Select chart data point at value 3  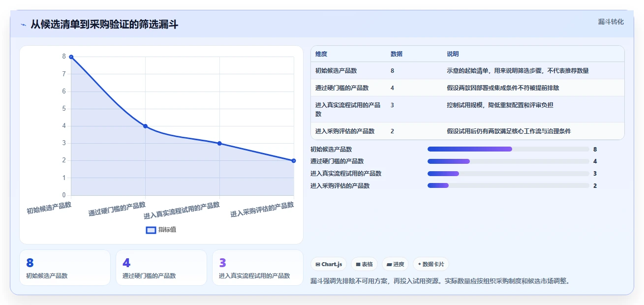point(219,143)
